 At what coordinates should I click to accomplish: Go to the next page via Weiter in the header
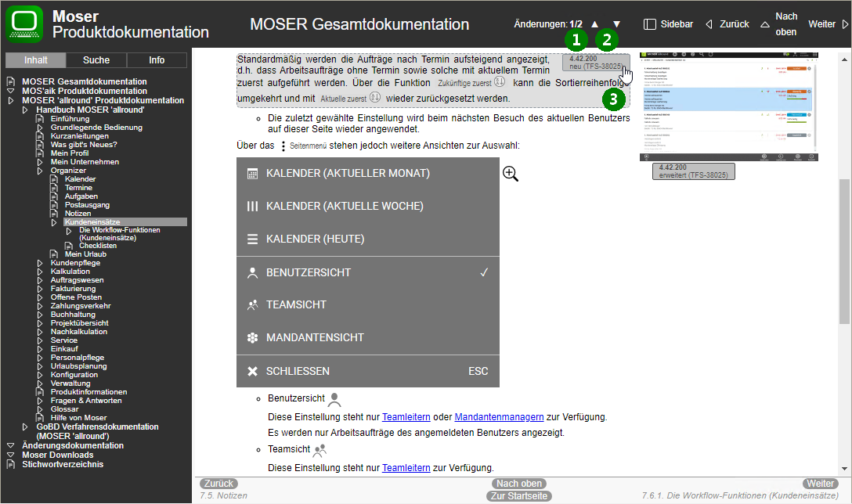pyautogui.click(x=828, y=24)
